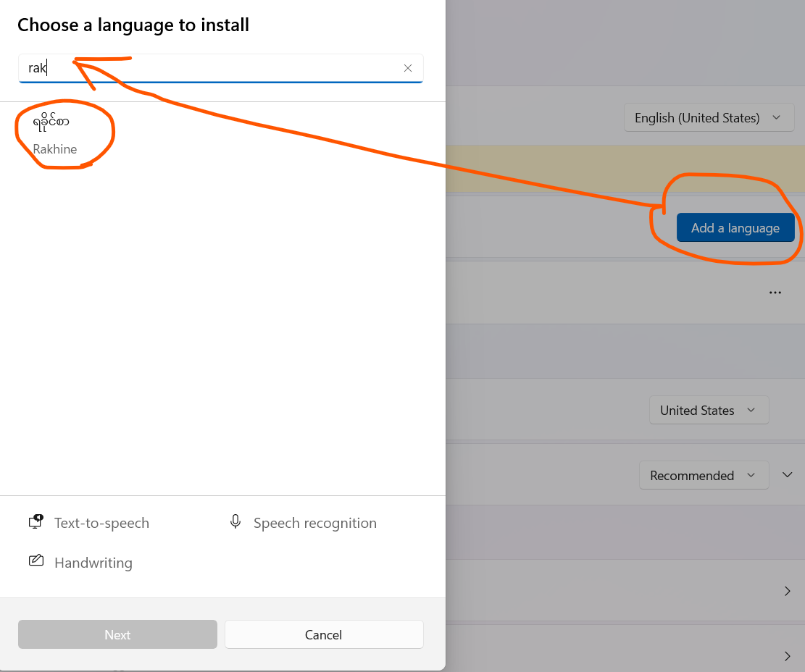
Task: Open the upper right-arrow settings row
Action: tap(787, 591)
